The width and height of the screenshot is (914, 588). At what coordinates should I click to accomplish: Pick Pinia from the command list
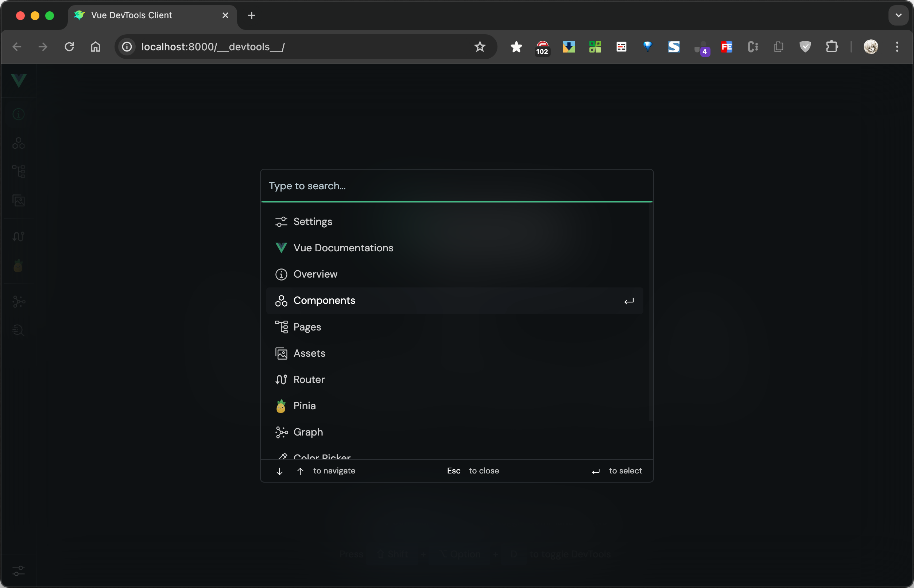point(304,406)
